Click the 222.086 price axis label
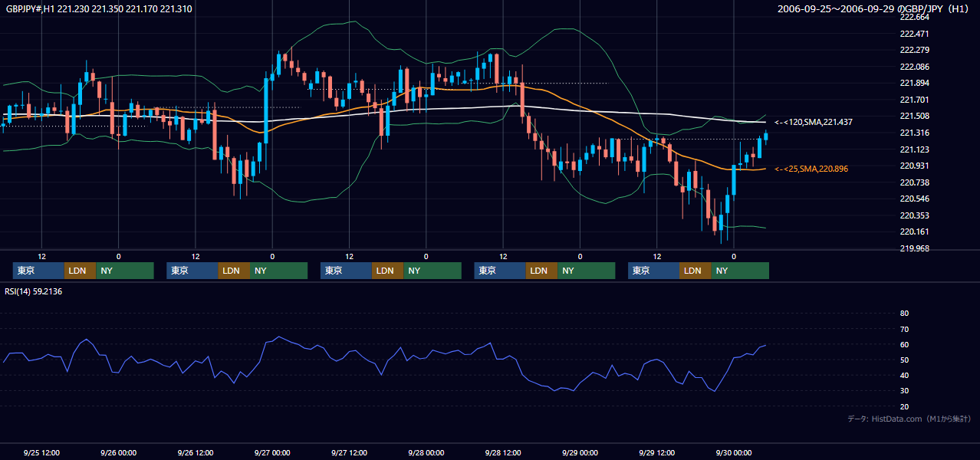Image resolution: width=980 pixels, height=460 pixels. 914,67
